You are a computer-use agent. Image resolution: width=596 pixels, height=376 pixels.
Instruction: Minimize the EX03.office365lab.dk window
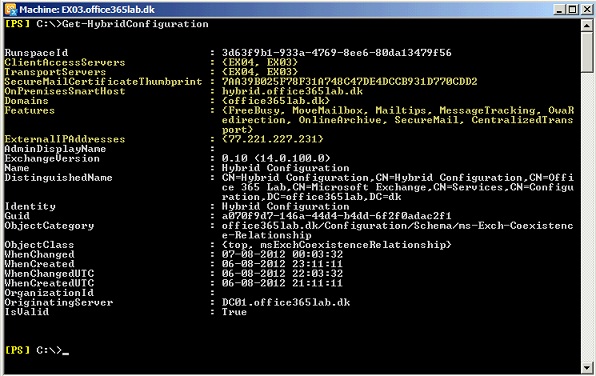point(559,9)
